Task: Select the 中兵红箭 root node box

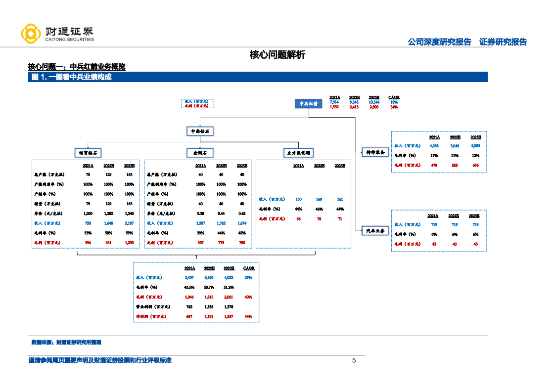Action: (309, 103)
